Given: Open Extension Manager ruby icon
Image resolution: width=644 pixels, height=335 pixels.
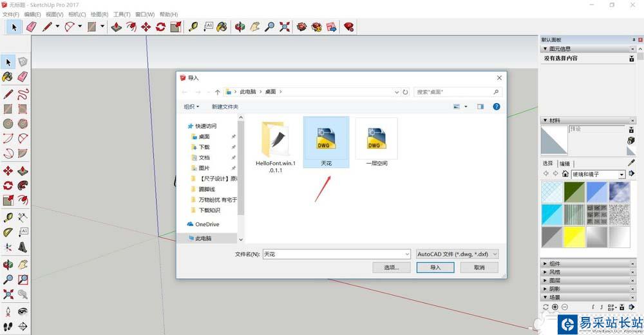Looking at the screenshot, I should click(x=349, y=27).
